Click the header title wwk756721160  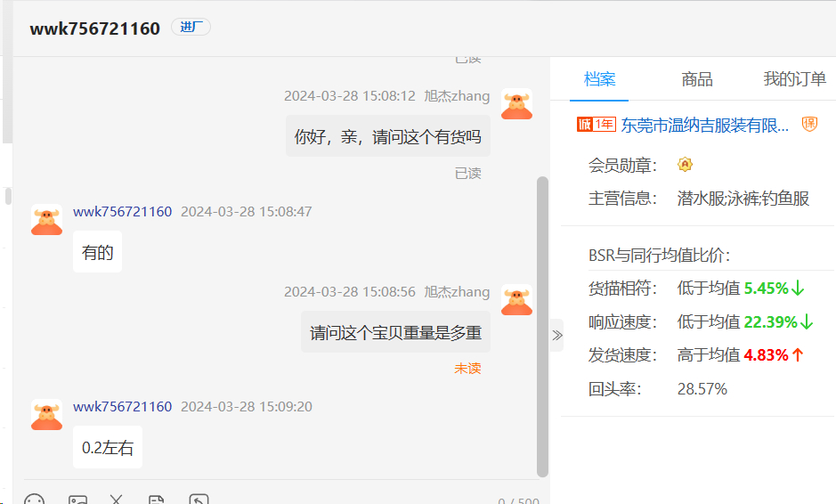coord(95,28)
